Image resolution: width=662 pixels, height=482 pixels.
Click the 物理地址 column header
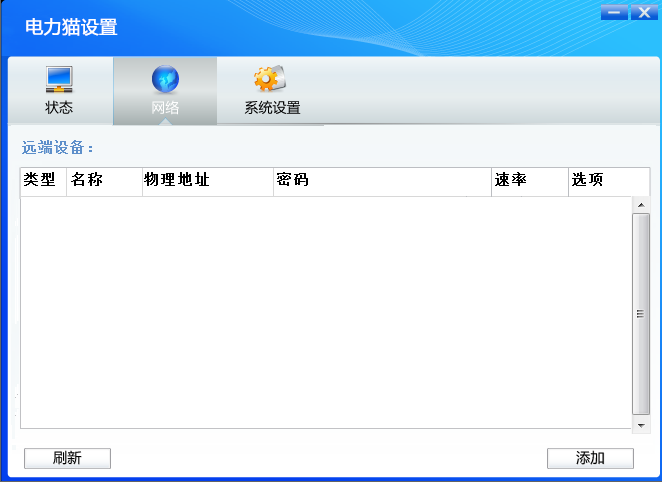pos(208,182)
